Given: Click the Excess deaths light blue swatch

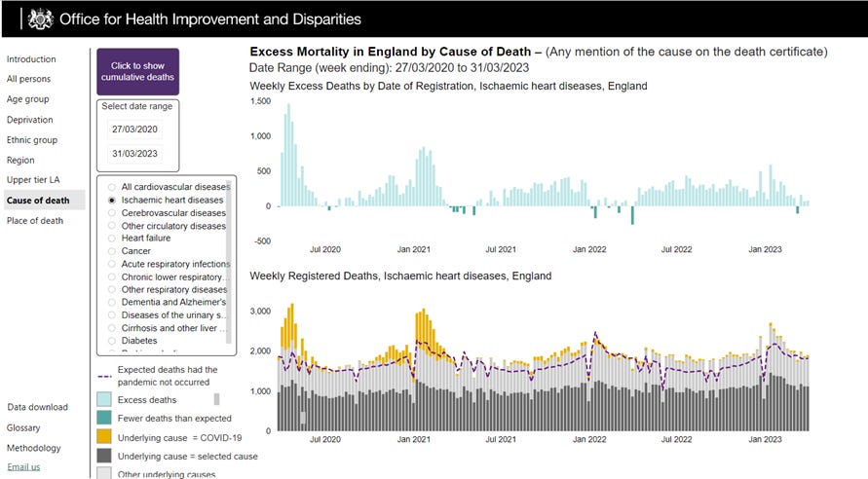Looking at the screenshot, I should [104, 400].
